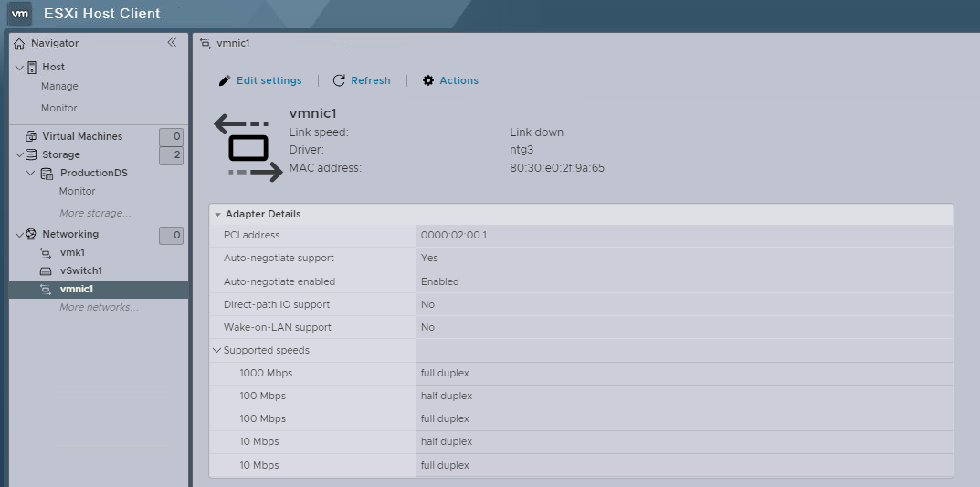Select vmk1 in navigator
Viewport: 980px width, 487px height.
72,252
